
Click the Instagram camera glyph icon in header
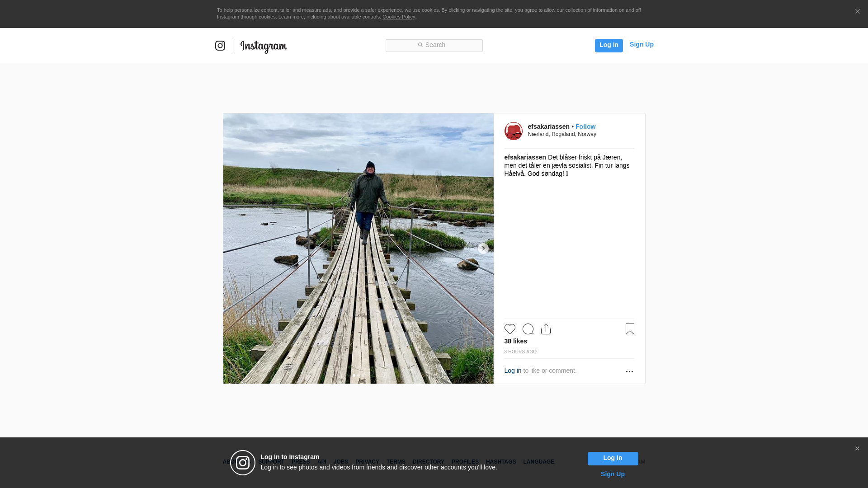pos(220,46)
